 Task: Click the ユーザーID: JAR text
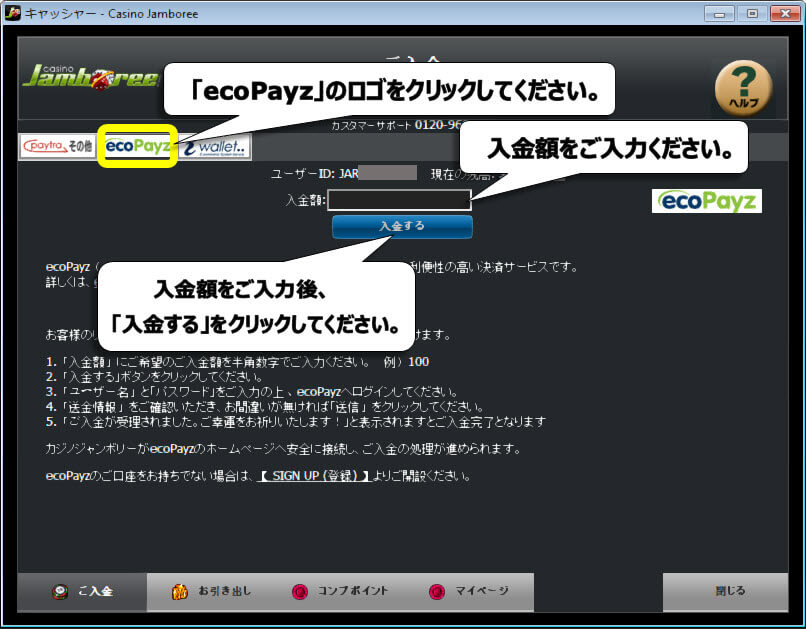click(x=315, y=174)
